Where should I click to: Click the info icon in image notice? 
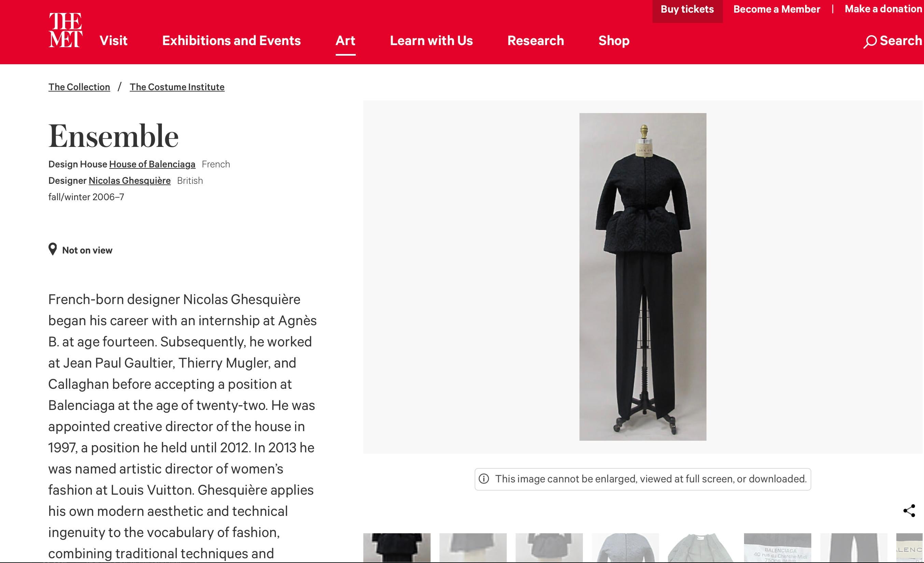[484, 479]
